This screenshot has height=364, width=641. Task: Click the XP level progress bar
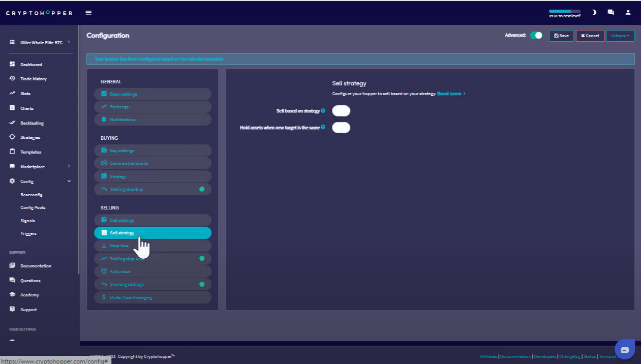tap(564, 11)
